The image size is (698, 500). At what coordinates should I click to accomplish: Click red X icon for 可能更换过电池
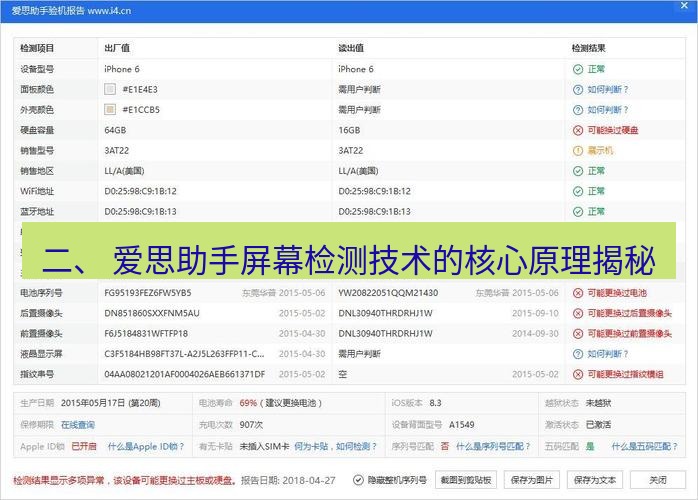click(x=578, y=293)
